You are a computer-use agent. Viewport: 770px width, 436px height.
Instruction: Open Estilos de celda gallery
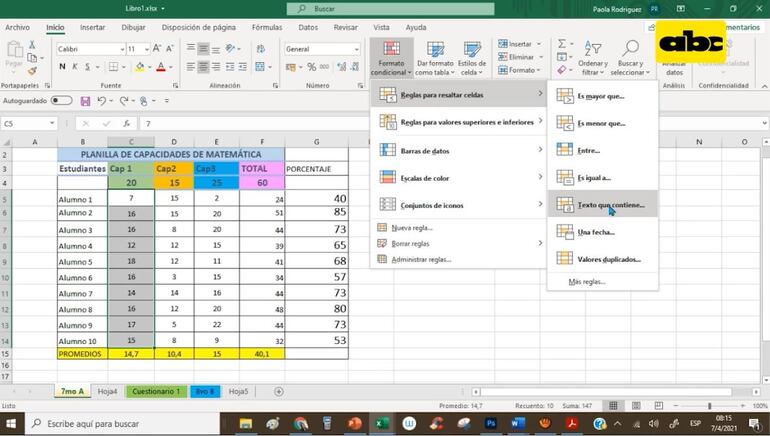[x=471, y=58]
